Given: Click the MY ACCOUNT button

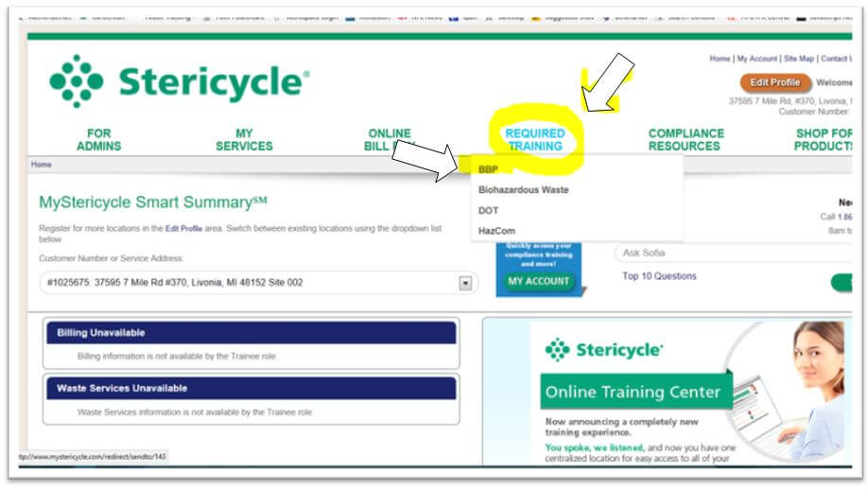Looking at the screenshot, I should pos(539,281).
